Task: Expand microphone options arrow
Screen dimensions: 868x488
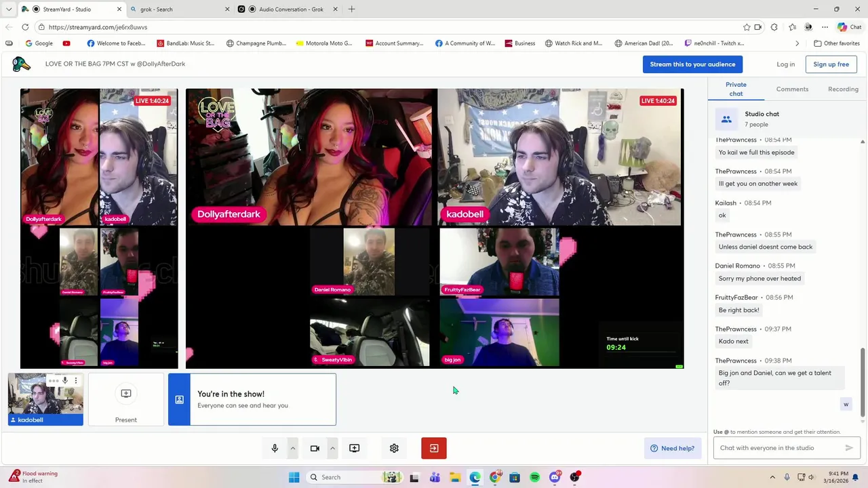Action: (x=293, y=448)
